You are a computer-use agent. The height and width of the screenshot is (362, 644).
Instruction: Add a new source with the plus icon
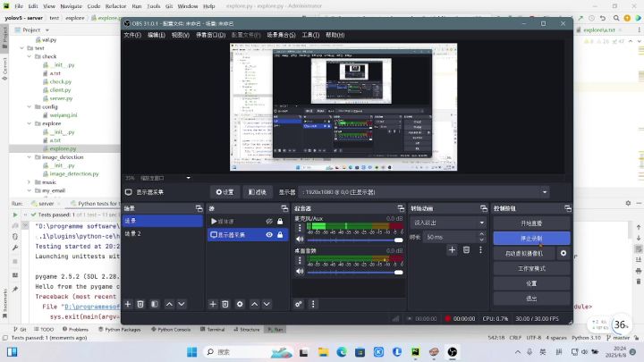(213, 304)
